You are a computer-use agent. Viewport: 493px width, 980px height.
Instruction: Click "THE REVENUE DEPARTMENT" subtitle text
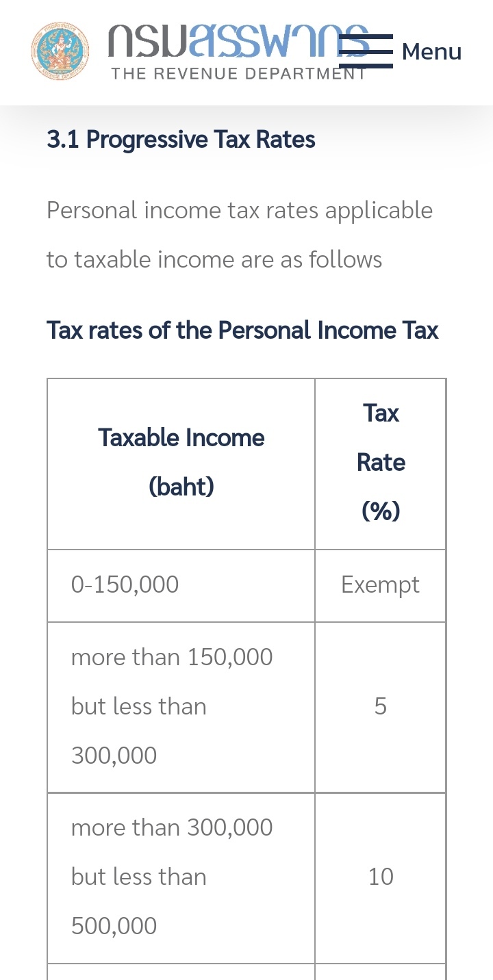[x=238, y=74]
